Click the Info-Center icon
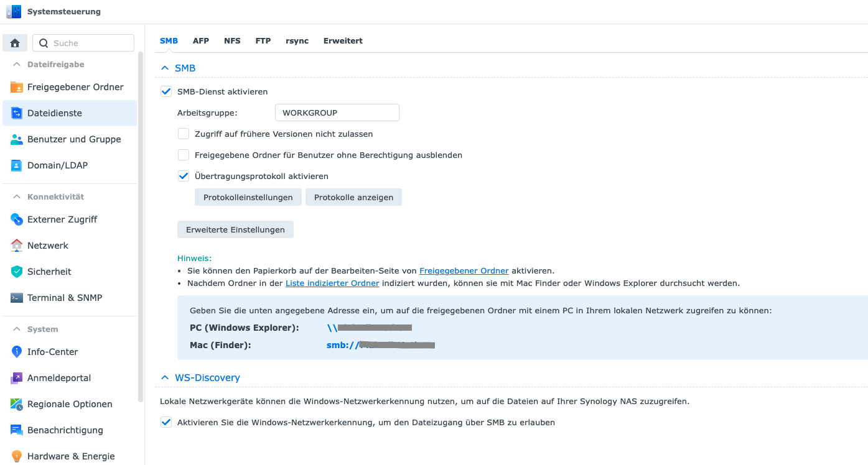Image resolution: width=868 pixels, height=465 pixels. click(x=17, y=352)
